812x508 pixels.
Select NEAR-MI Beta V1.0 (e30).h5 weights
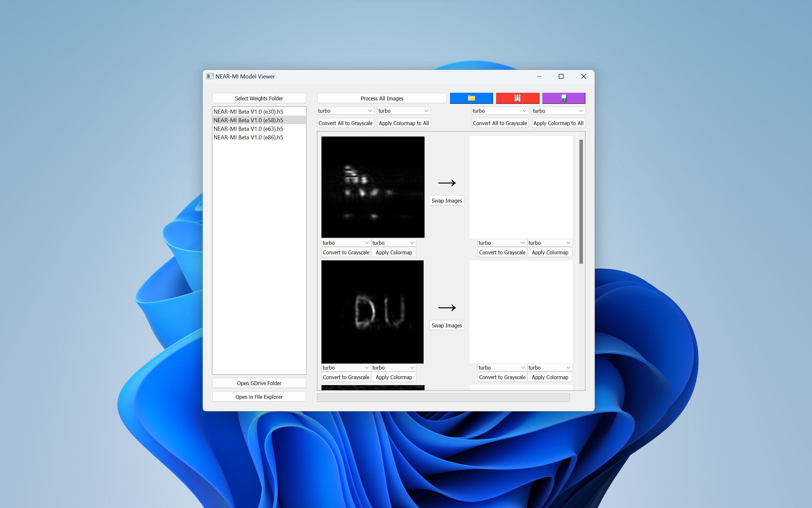[x=248, y=111]
